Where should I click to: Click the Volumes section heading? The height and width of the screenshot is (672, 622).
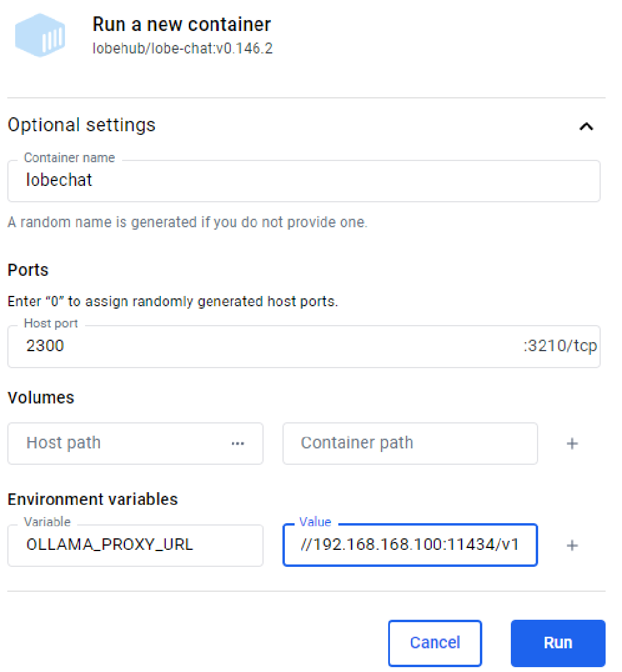[41, 397]
